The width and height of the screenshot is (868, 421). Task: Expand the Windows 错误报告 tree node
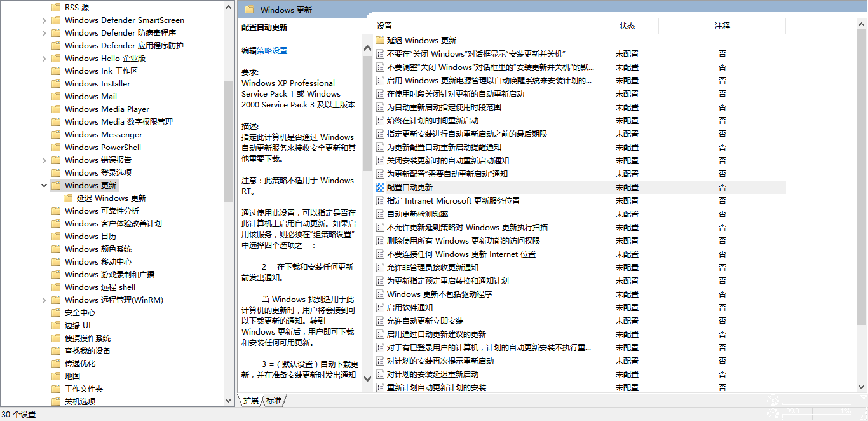click(x=44, y=160)
